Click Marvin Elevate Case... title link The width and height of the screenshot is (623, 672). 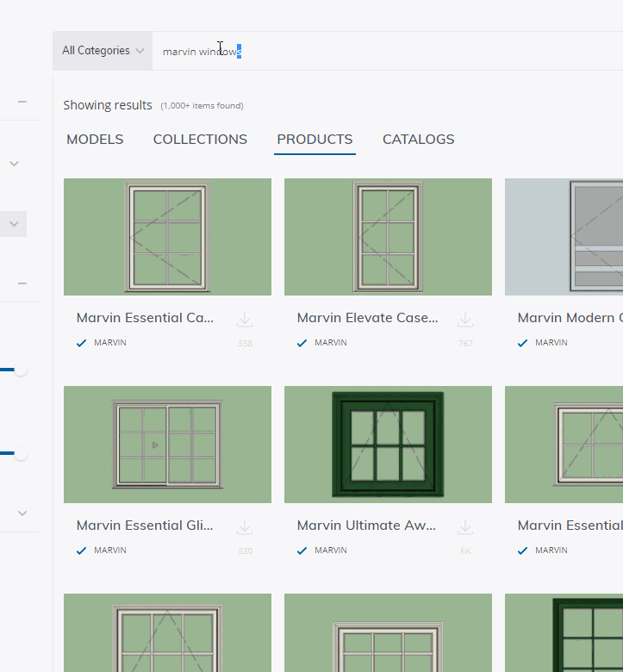(x=367, y=318)
